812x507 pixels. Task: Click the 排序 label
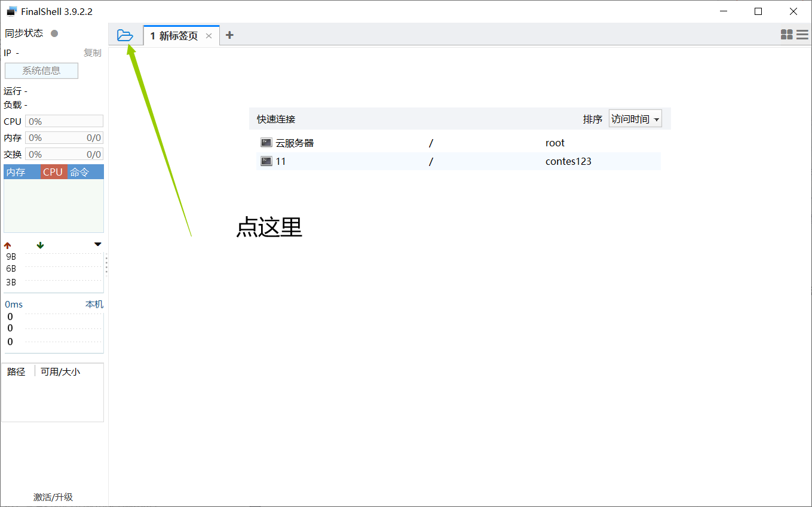coord(593,119)
